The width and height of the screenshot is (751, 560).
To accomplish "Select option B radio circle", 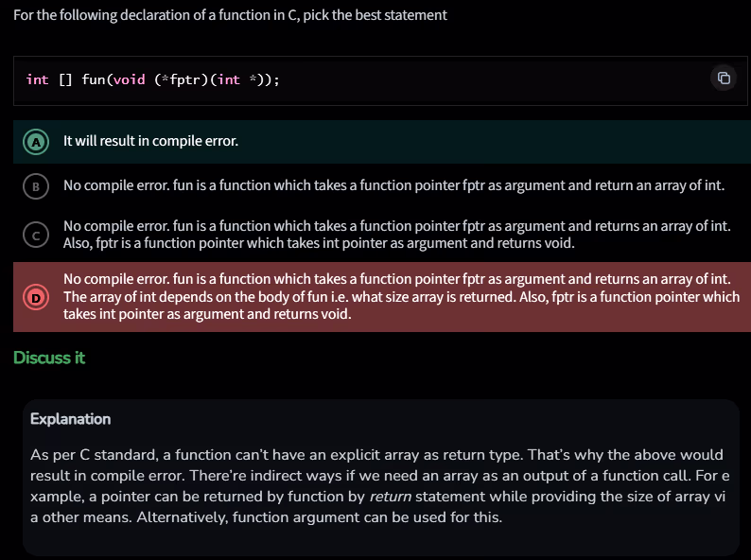I will pyautogui.click(x=36, y=185).
